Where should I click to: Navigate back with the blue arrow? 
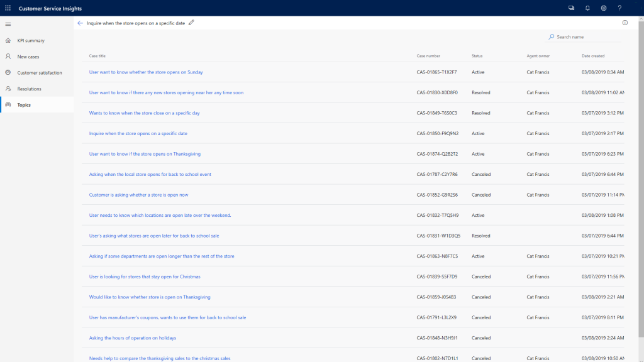pyautogui.click(x=80, y=22)
